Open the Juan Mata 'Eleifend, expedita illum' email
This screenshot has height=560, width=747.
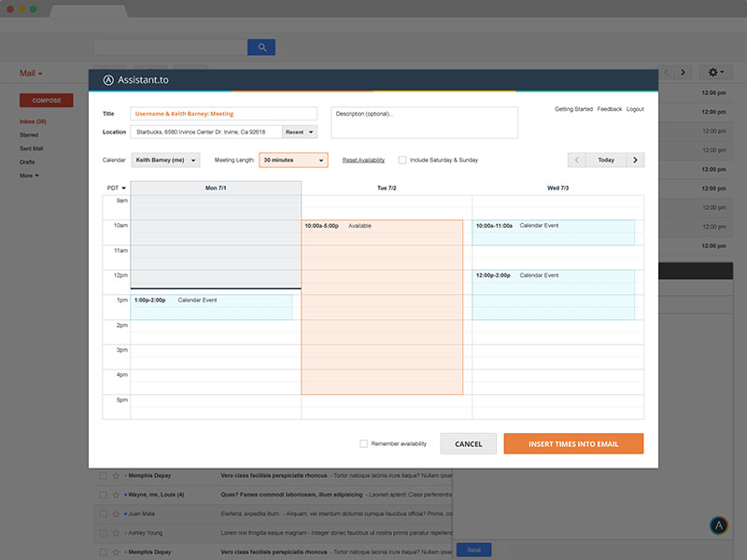pos(274,514)
